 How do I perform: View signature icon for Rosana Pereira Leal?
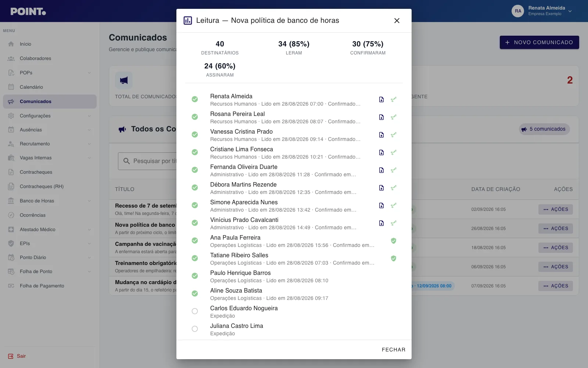click(x=394, y=117)
